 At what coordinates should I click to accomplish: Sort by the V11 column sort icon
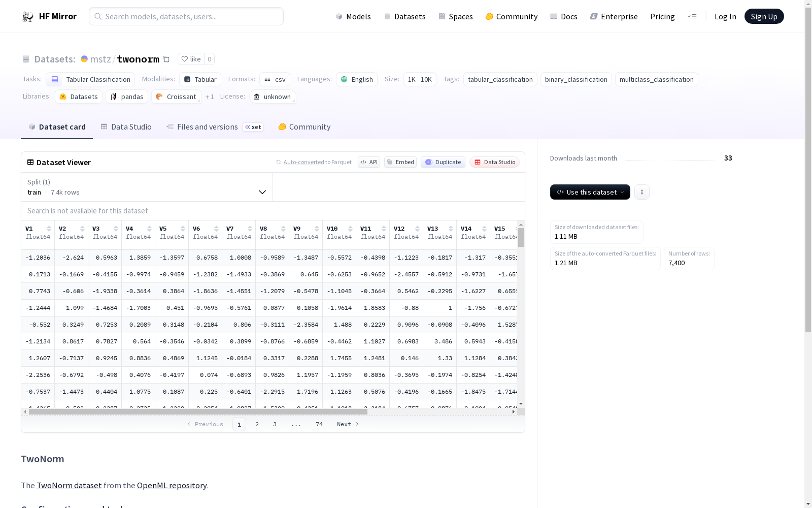click(x=384, y=229)
